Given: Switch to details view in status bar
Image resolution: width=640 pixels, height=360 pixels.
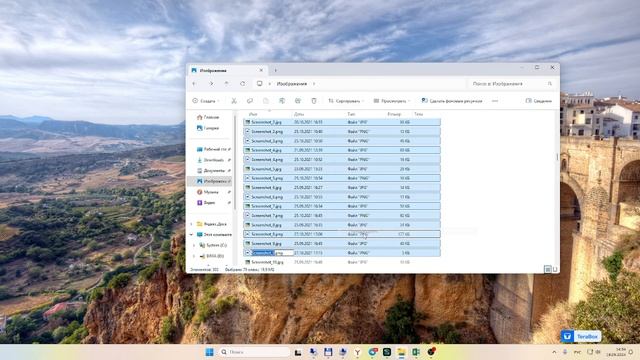Looking at the screenshot, I should click(548, 269).
